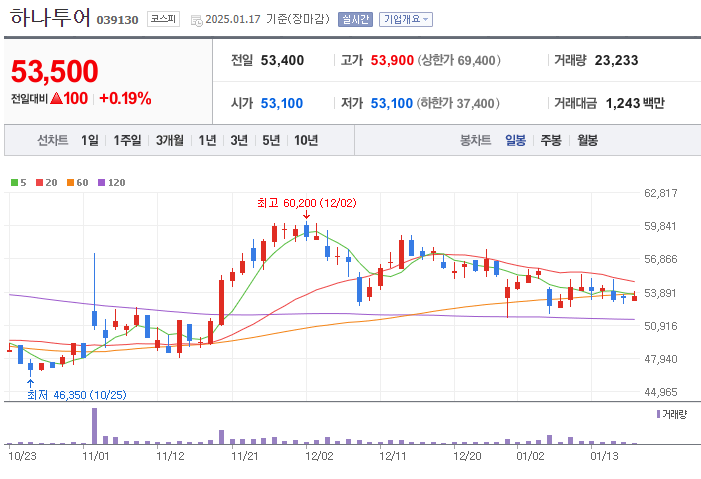Click the 시가 value 53,100
This screenshot has height=479, width=701.
pyautogui.click(x=282, y=103)
